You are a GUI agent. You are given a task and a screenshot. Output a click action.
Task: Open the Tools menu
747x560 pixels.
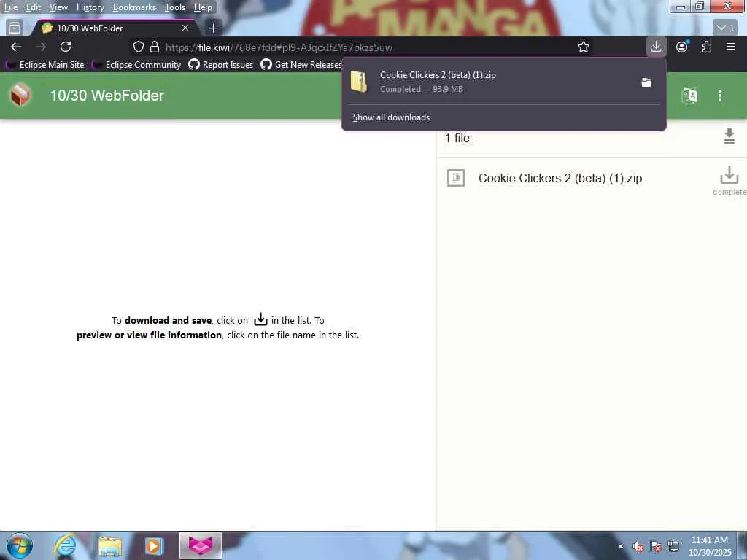click(x=175, y=7)
